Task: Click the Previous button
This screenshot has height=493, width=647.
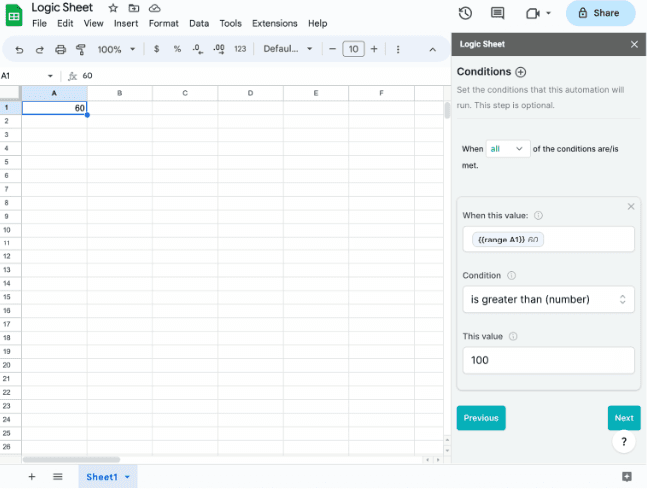Action: (481, 418)
